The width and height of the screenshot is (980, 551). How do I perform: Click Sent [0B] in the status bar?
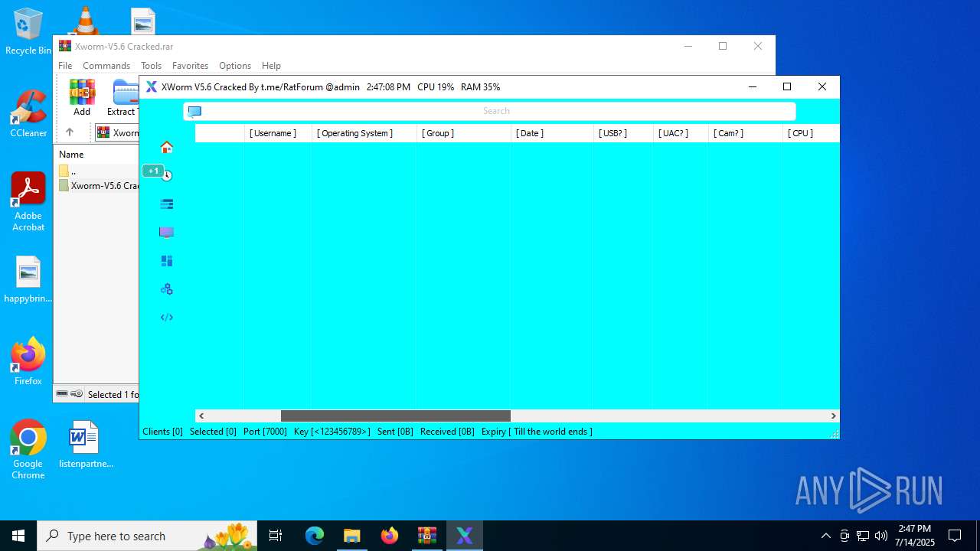395,432
